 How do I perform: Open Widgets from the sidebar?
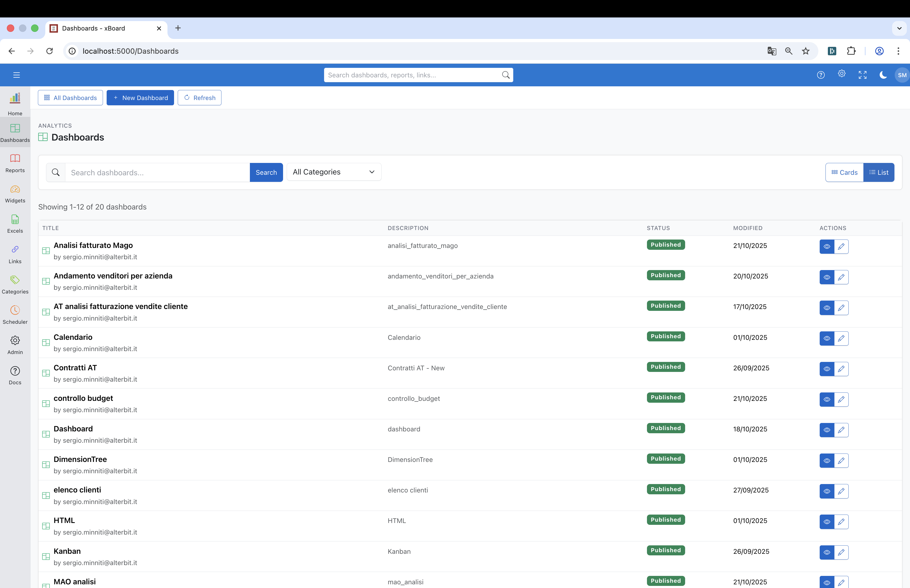click(15, 193)
